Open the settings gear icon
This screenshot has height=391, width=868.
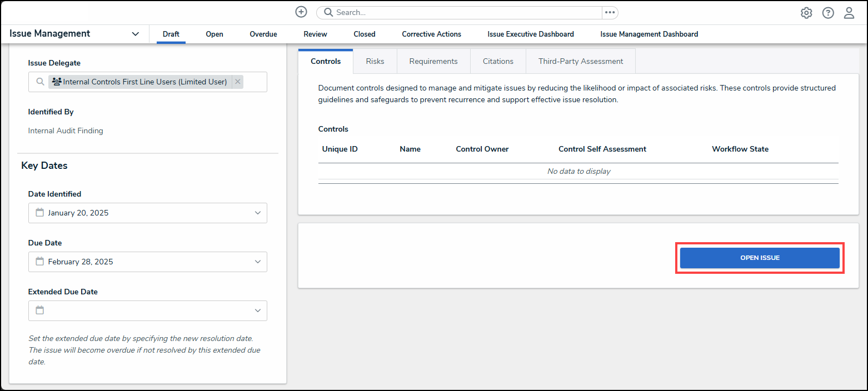tap(806, 13)
